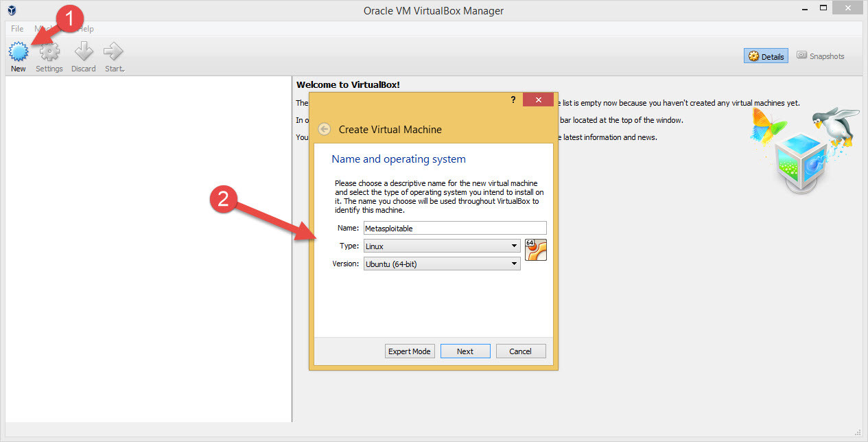Click the "Create Virtual Machine" dialog title
This screenshot has height=442, width=868.
(390, 130)
